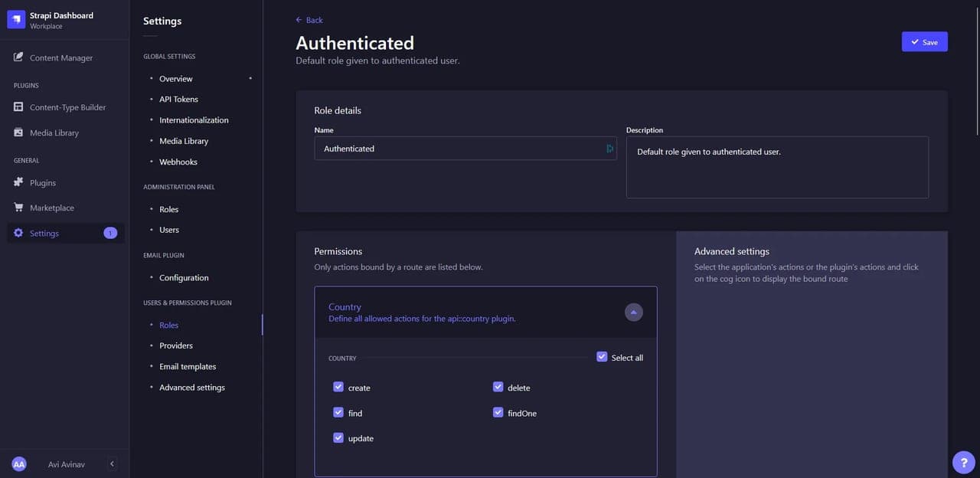Uncheck the create permission checkbox
Image resolution: width=980 pixels, height=478 pixels.
(338, 387)
